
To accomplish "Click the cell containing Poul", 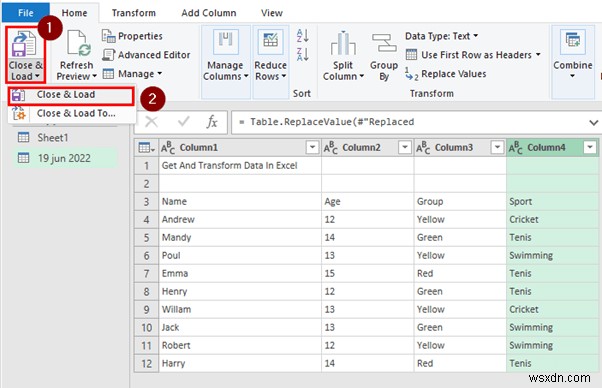I will pos(240,256).
